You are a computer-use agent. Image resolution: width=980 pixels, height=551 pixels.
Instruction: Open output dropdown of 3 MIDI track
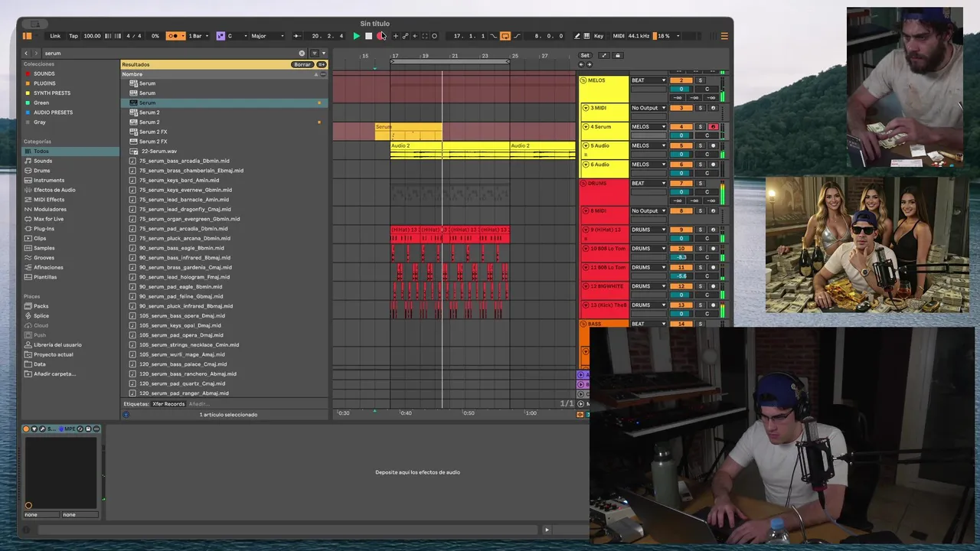pos(648,108)
